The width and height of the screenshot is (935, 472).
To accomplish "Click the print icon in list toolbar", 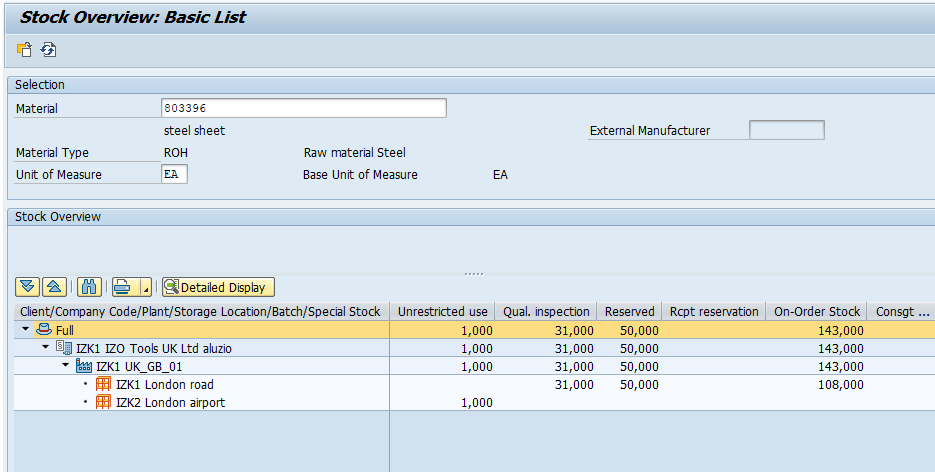I will (x=122, y=287).
